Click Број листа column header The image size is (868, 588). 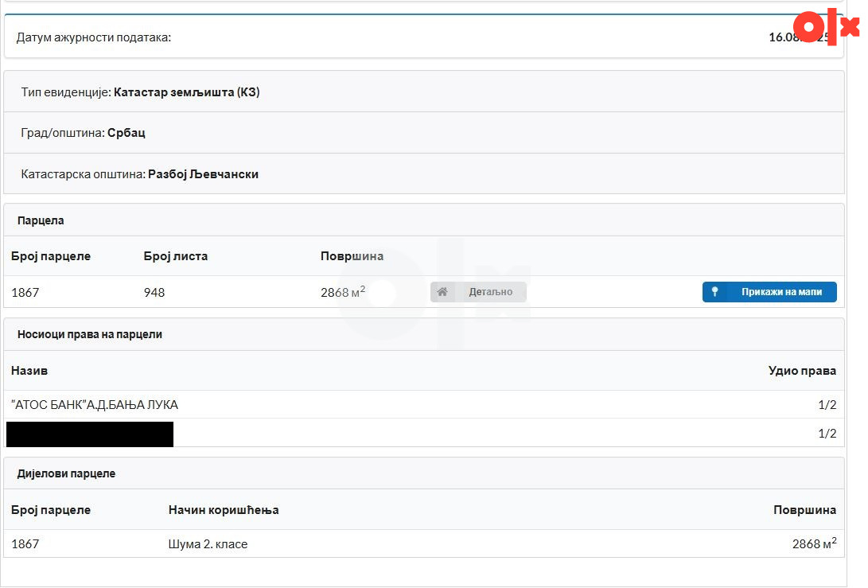[176, 256]
